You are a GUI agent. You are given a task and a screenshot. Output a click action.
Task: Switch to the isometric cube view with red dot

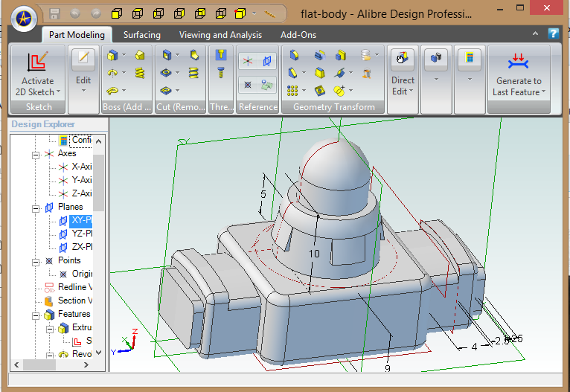point(240,14)
